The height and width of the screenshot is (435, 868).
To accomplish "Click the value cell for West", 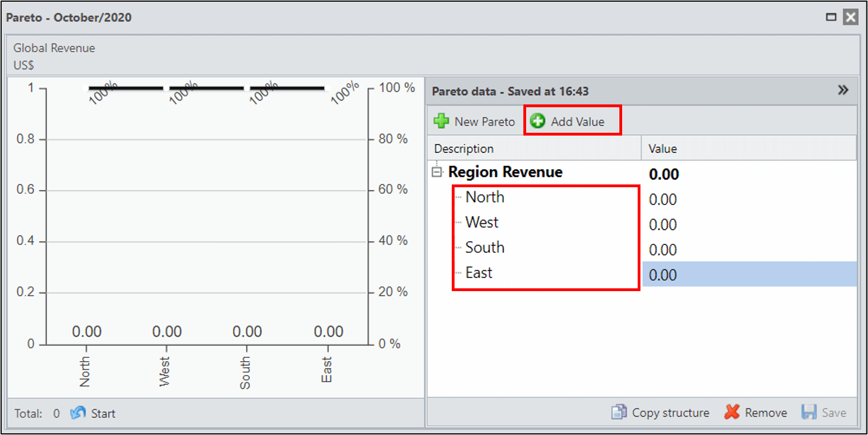I will click(749, 224).
